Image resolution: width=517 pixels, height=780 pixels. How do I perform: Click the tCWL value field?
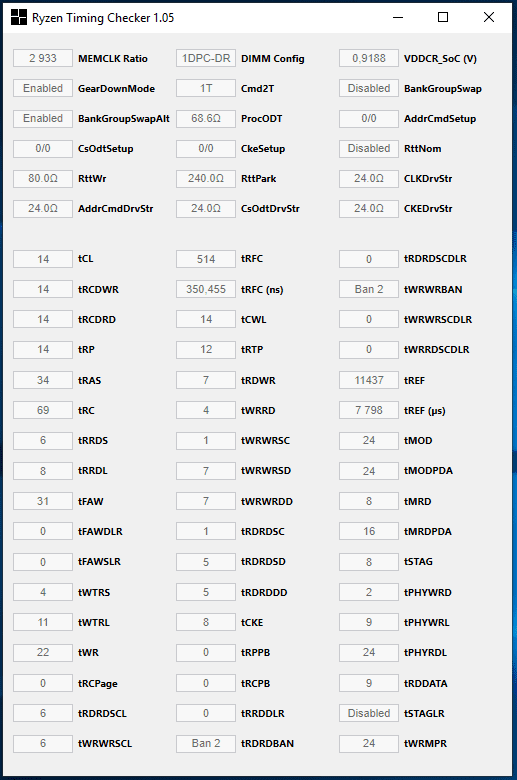(206, 319)
